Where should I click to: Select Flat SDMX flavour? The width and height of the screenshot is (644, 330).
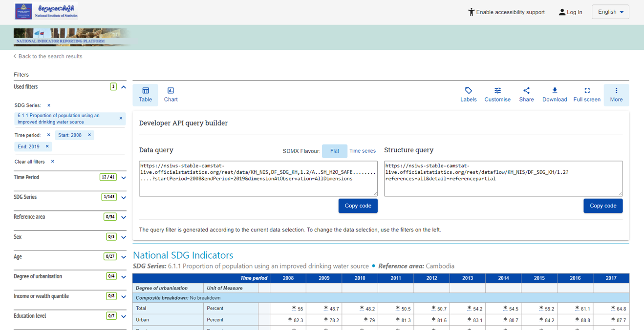[334, 151]
